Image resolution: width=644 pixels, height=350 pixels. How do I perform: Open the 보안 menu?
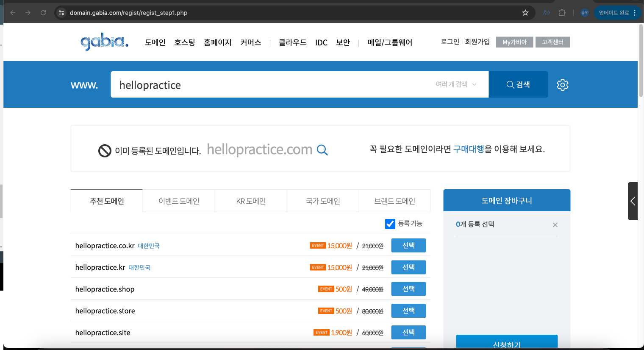(x=343, y=42)
